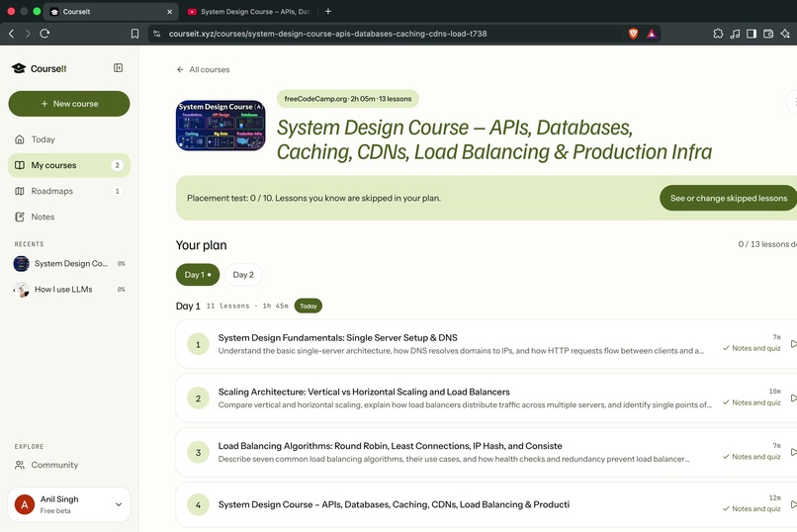Open a new browser tab
797x532 pixels.
coord(328,11)
